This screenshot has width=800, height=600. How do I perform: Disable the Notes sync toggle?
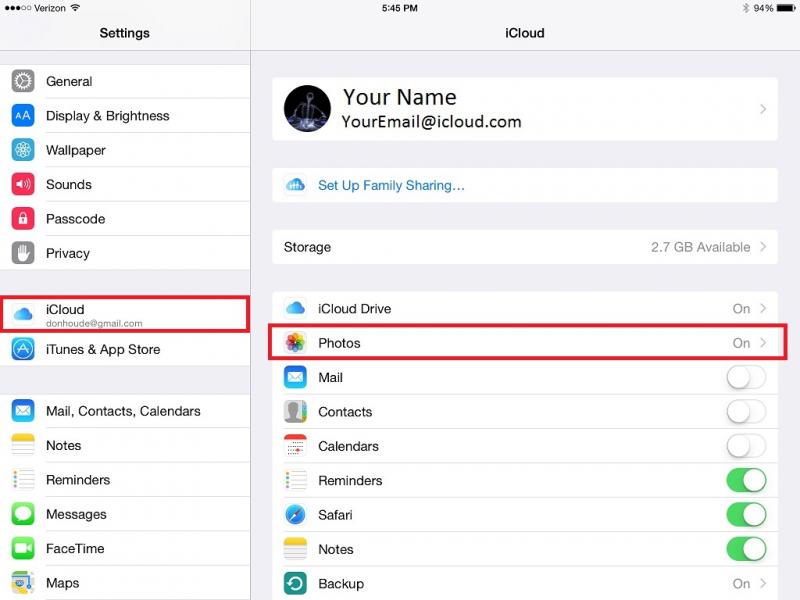click(x=746, y=549)
